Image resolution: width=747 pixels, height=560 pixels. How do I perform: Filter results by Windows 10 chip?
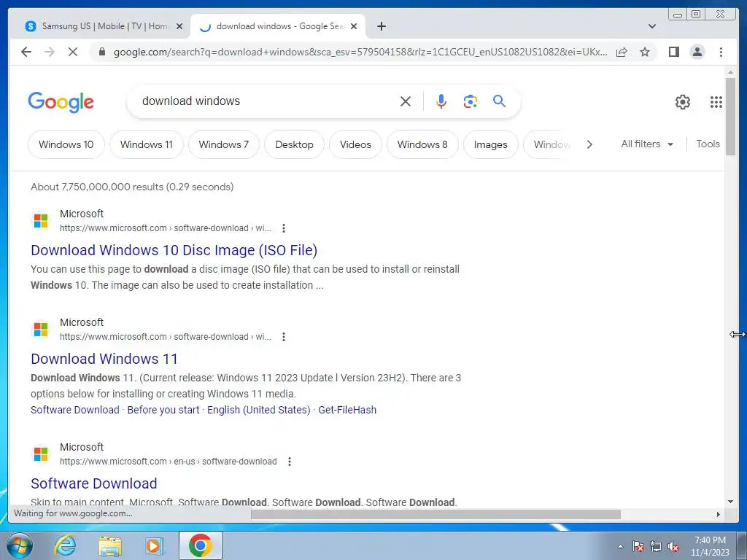click(66, 144)
